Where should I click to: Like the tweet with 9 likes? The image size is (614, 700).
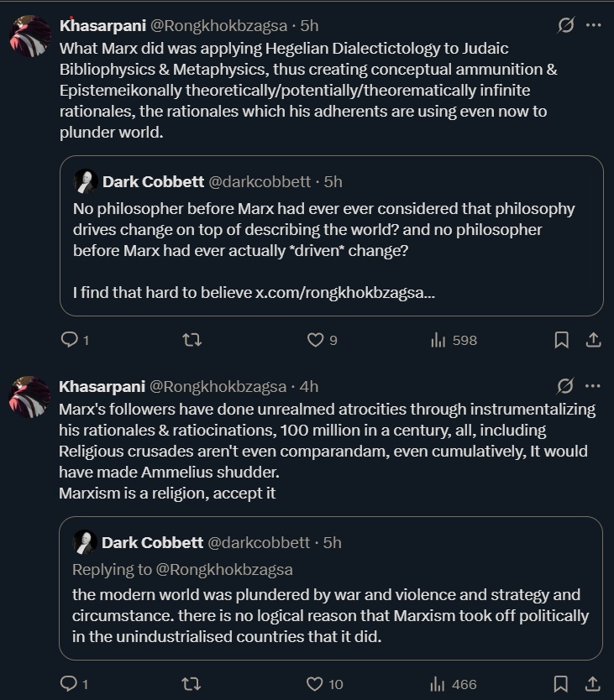pos(315,340)
